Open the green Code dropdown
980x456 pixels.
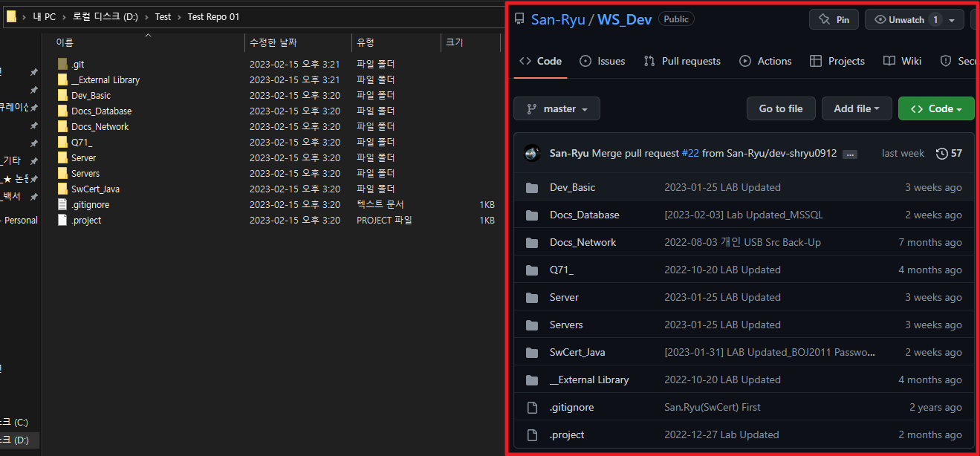coord(936,108)
